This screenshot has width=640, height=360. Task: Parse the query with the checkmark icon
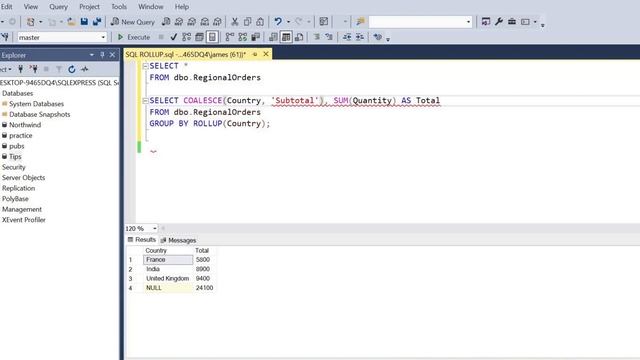[x=174, y=37]
